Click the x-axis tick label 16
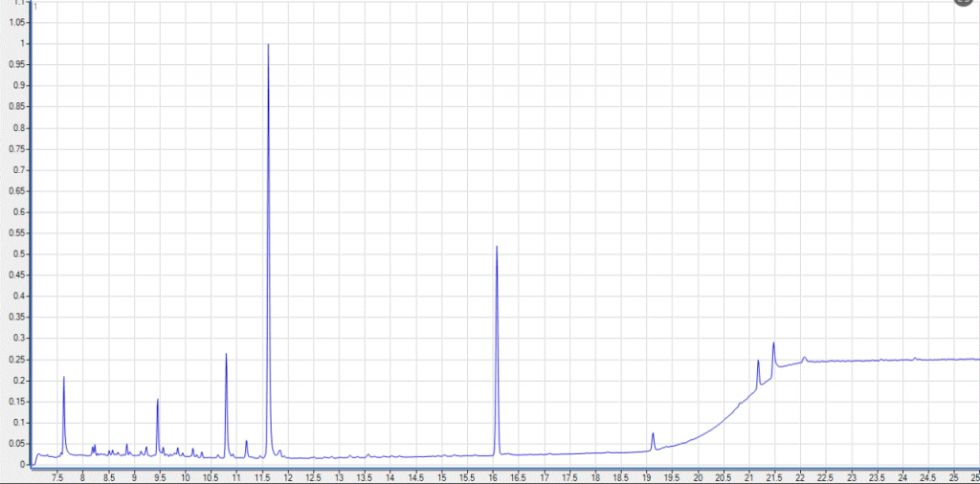Screen dimensions: 980x484 click(x=492, y=475)
